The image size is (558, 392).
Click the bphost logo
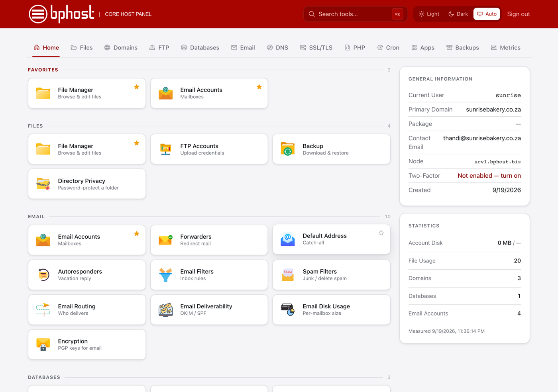pos(61,14)
